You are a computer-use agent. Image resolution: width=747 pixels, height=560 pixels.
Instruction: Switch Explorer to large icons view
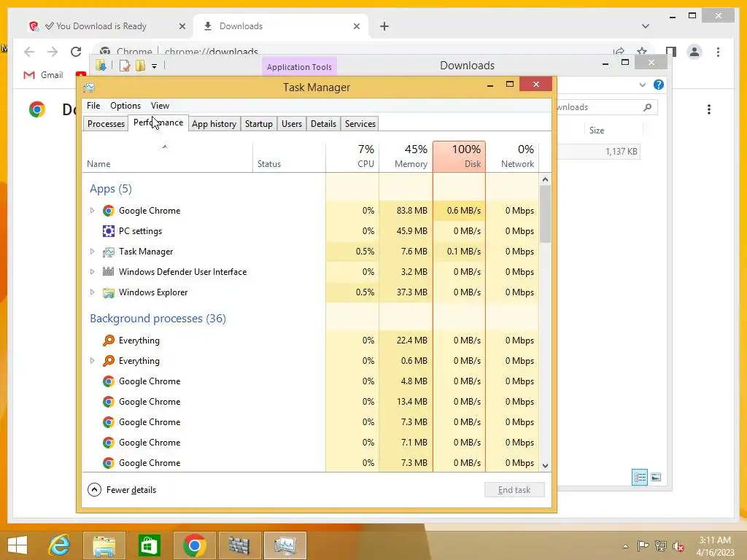[656, 477]
